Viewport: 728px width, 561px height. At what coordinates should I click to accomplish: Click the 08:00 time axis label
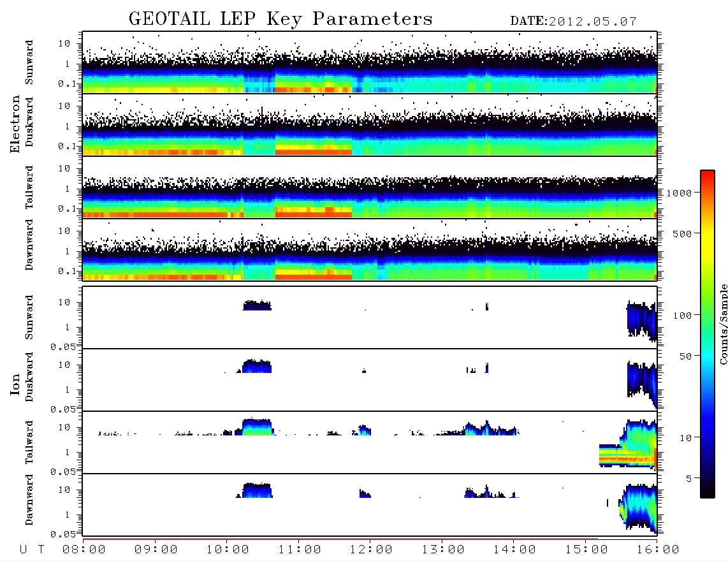coord(84,550)
